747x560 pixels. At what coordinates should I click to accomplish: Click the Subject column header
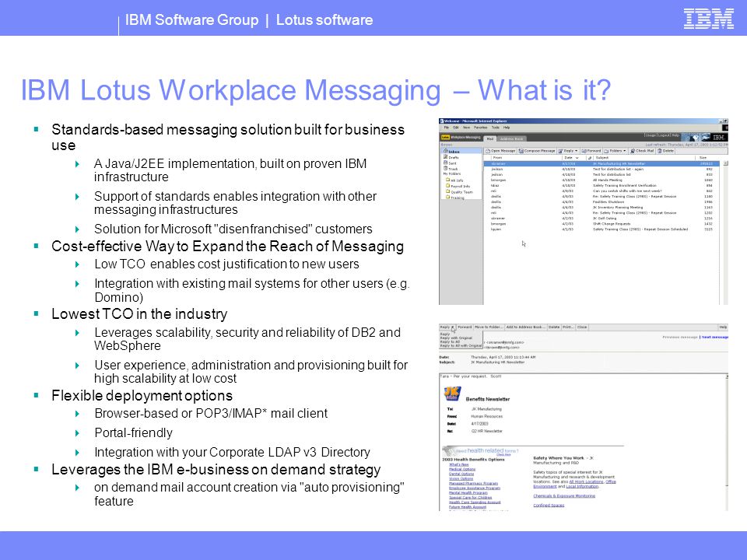601,158
